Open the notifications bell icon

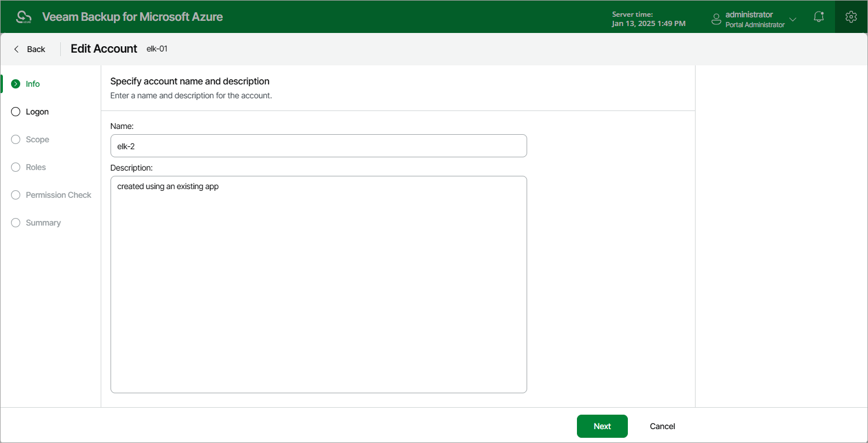pos(819,17)
